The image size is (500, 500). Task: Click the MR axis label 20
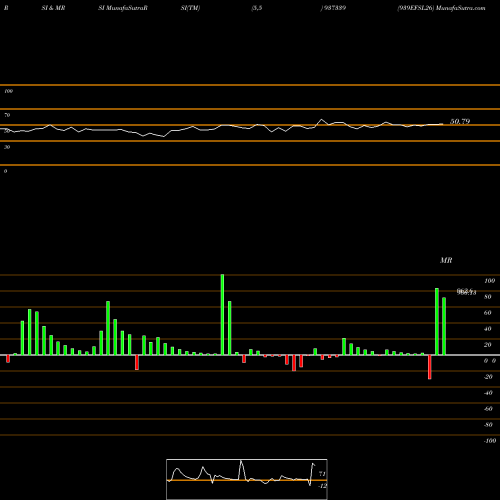point(488,345)
